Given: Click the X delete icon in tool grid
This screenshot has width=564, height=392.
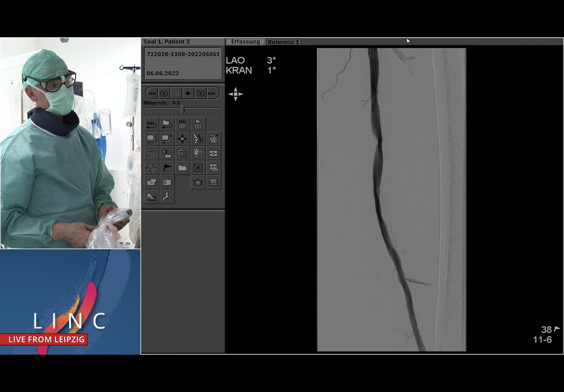Looking at the screenshot, I should [198, 168].
